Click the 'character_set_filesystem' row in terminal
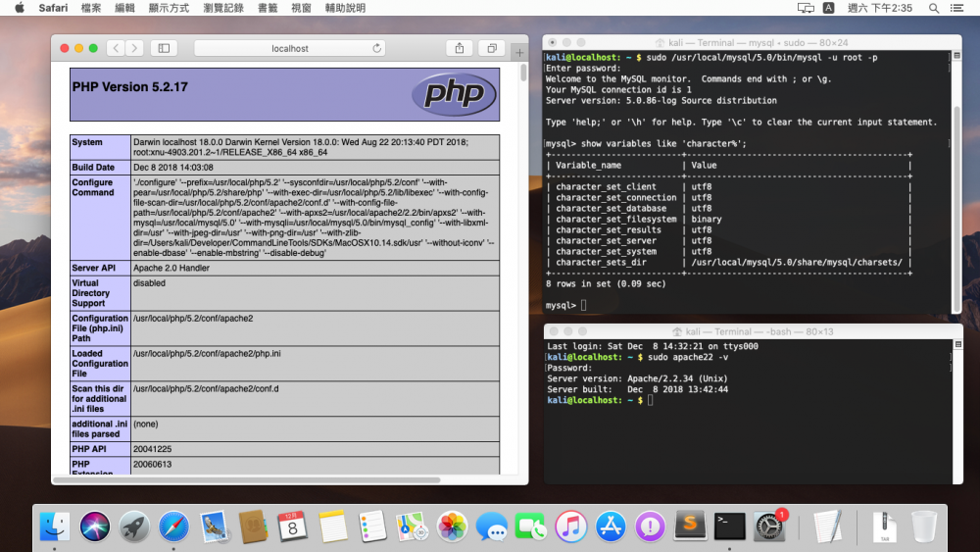 728,220
